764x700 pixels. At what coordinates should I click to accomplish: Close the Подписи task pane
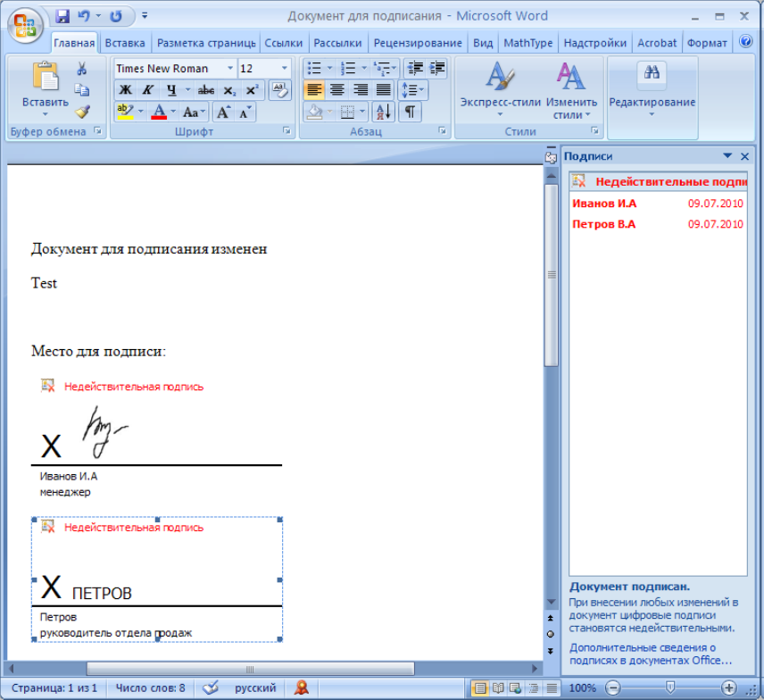click(x=744, y=156)
